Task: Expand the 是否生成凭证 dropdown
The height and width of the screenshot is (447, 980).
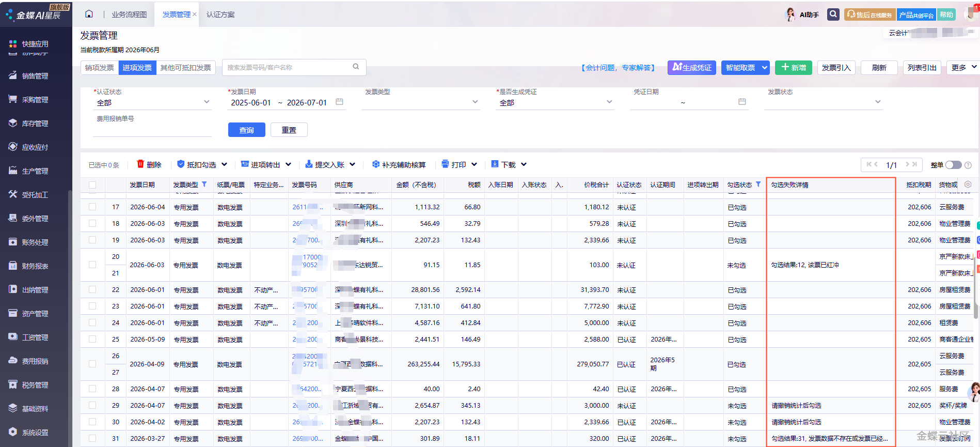Action: pyautogui.click(x=609, y=102)
